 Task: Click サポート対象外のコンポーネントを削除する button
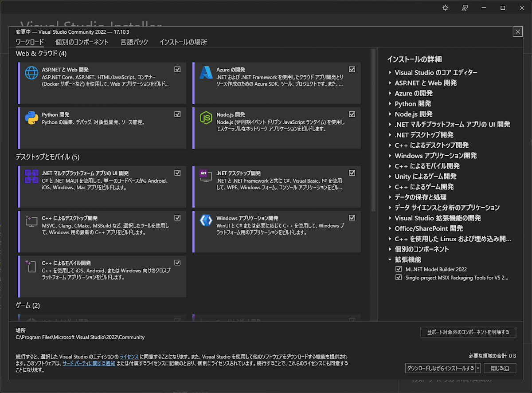[468, 332]
